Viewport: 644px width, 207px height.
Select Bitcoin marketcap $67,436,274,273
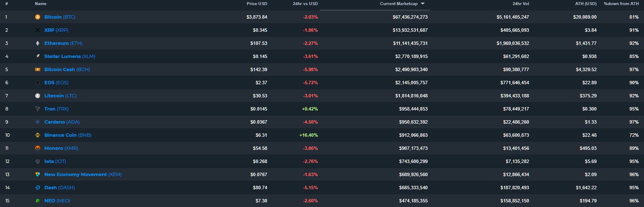tap(410, 17)
